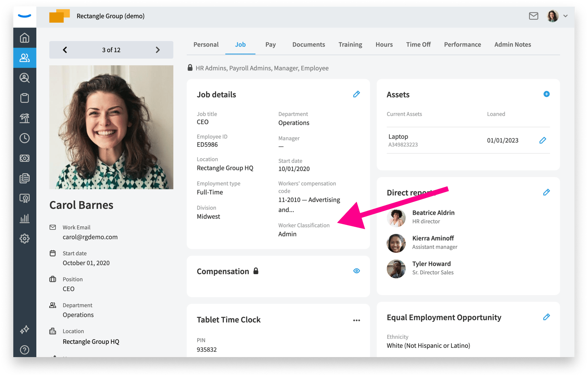Add a new asset with plus button
This screenshot has width=588, height=377.
[x=546, y=94]
